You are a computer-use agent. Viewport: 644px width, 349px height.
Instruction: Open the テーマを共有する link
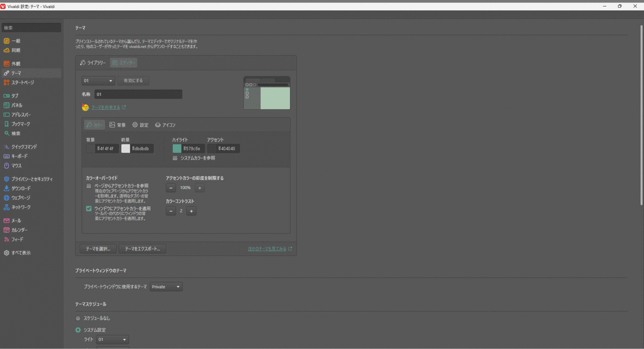(x=106, y=107)
